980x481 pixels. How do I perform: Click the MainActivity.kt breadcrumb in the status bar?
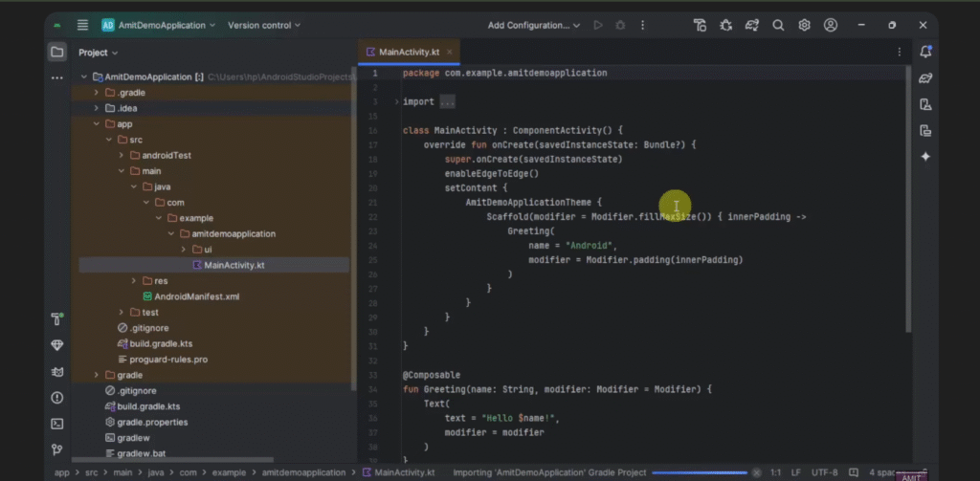coord(399,473)
